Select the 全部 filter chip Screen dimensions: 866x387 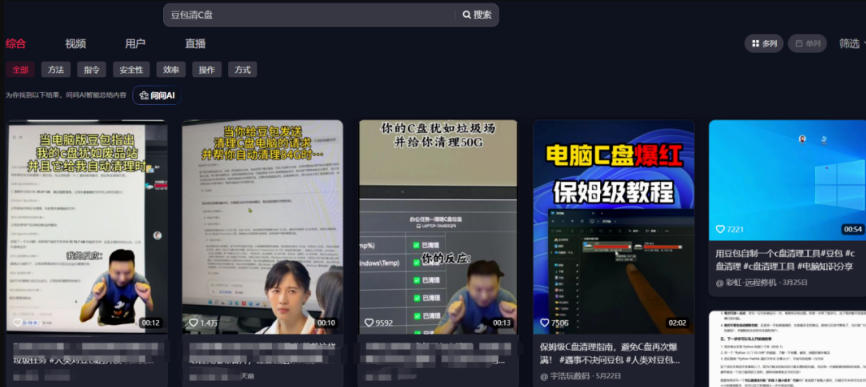pos(20,70)
